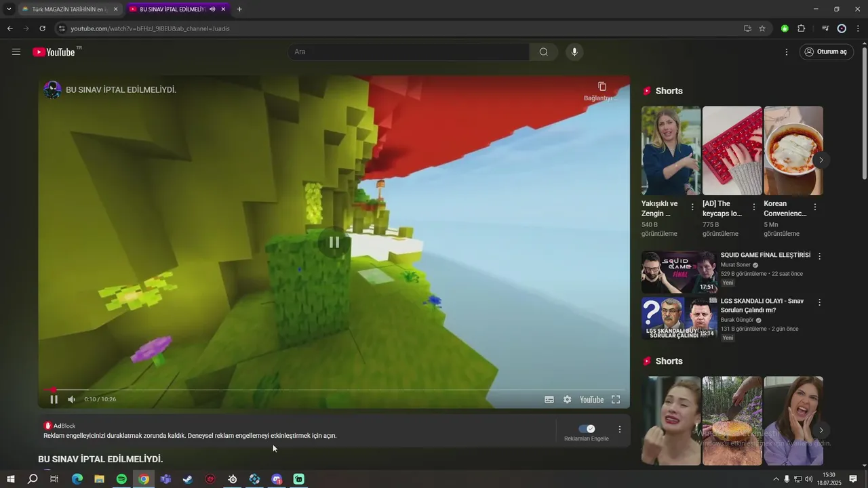Screen dimensions: 868x488
Task: Start voice search with microphone icon
Action: [x=574, y=52]
